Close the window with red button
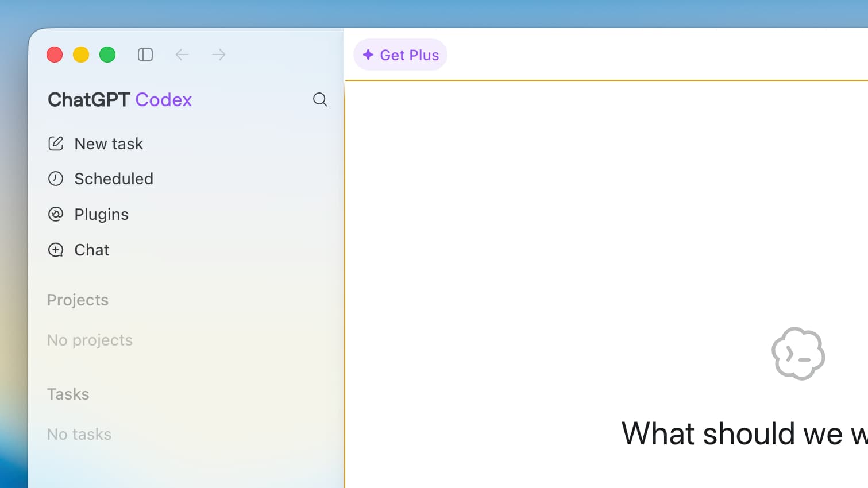 [x=55, y=55]
